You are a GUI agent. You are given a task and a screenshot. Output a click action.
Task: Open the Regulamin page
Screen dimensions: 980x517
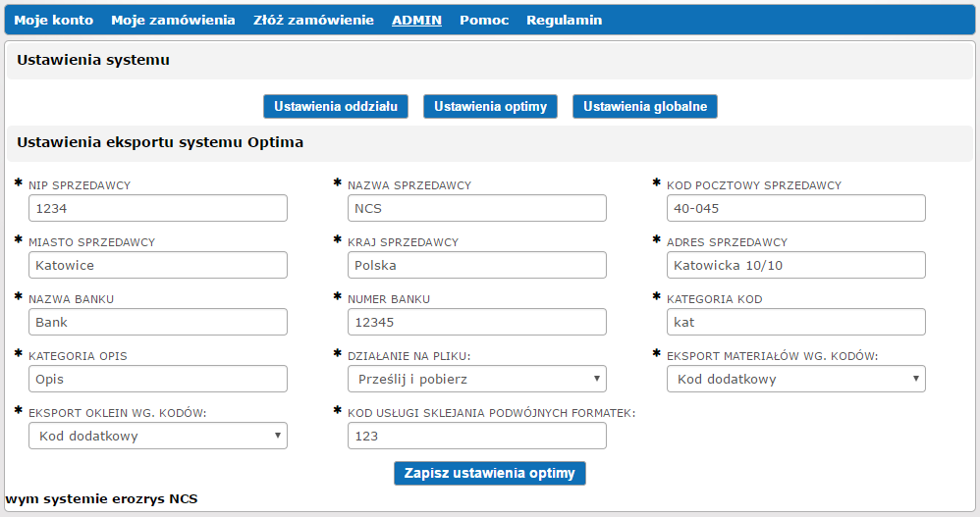click(x=564, y=20)
